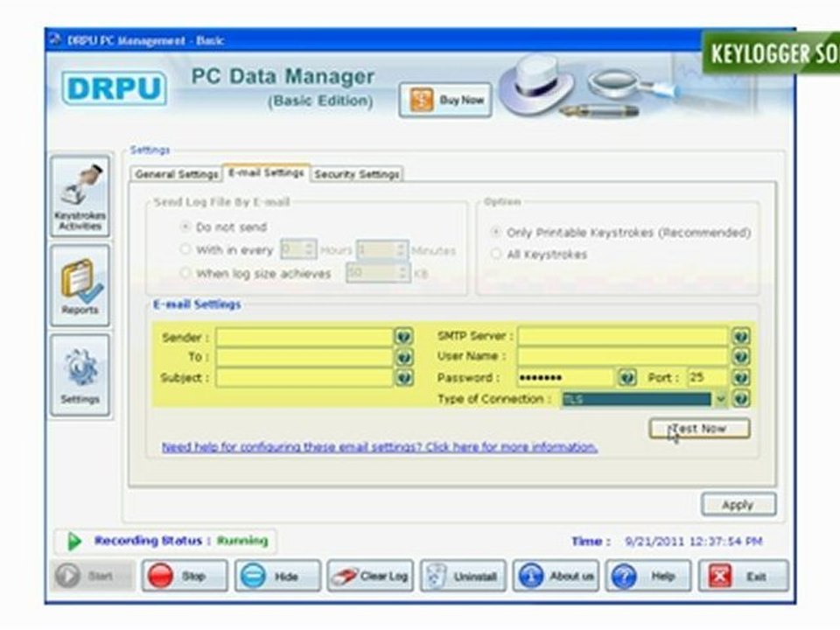Open the Reports section
Screen dimensions: 840x630
click(80, 285)
